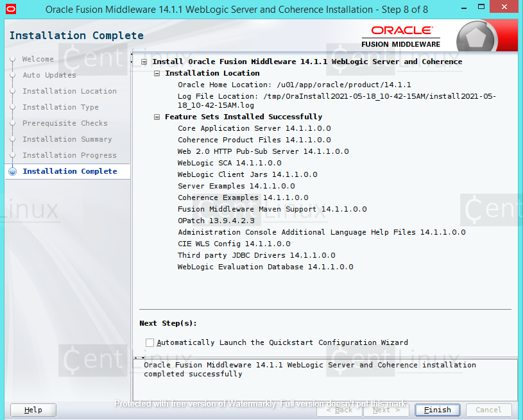The height and width of the screenshot is (420, 523).
Task: Click the Cancel button
Action: point(488,410)
